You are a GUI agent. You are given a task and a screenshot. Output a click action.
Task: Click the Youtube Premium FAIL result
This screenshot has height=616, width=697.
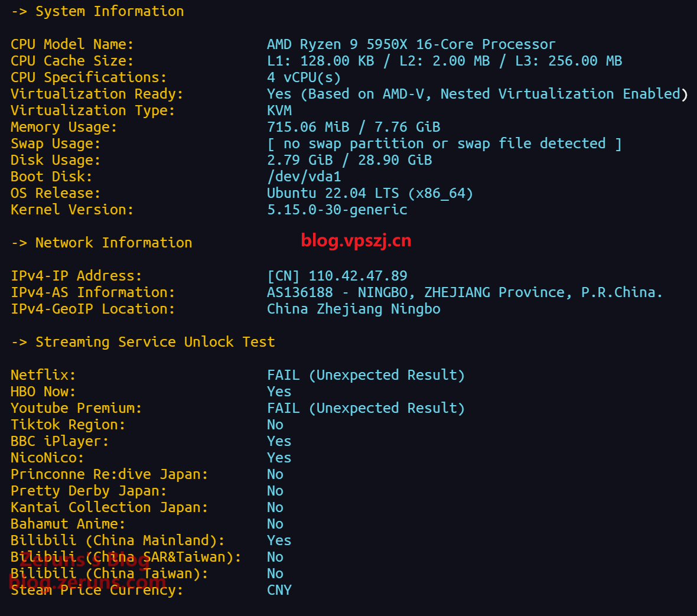[x=366, y=408]
